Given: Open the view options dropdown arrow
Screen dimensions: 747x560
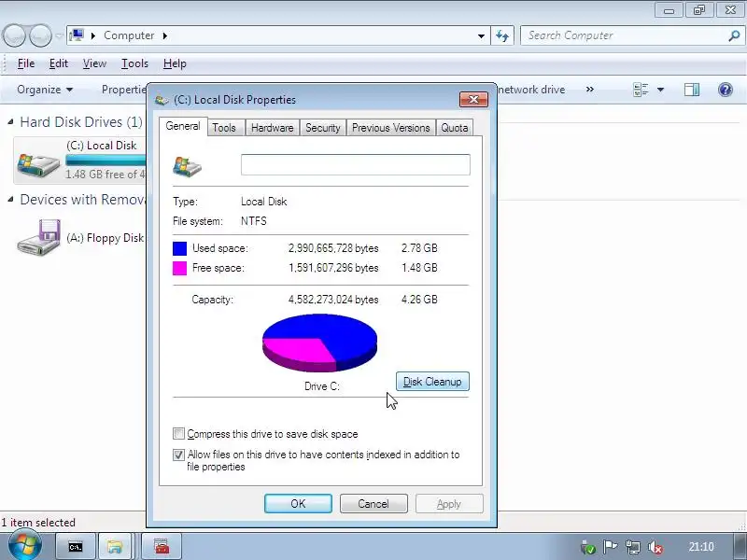Looking at the screenshot, I should pos(660,90).
